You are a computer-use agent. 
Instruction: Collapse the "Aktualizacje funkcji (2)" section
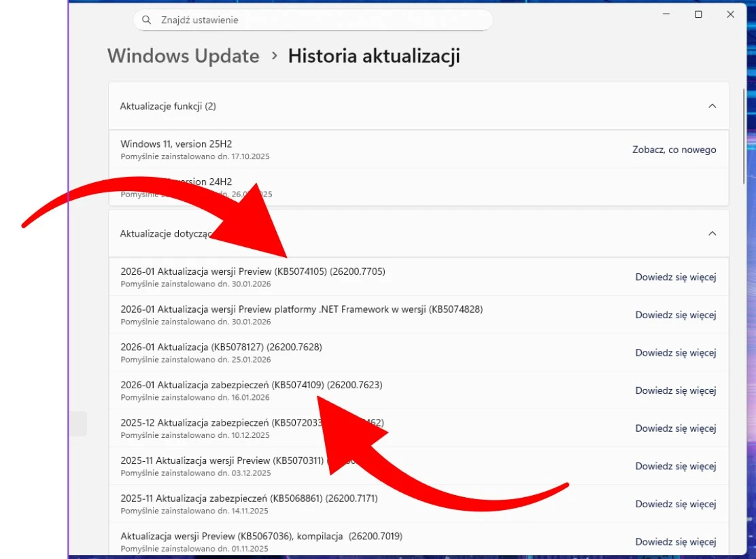[x=712, y=106]
